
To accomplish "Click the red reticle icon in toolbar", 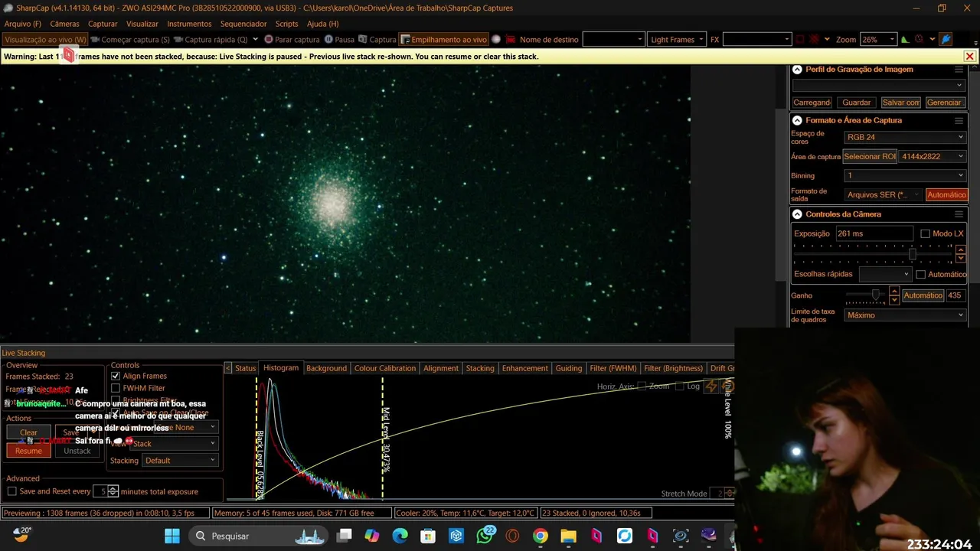I will pyautogui.click(x=919, y=40).
